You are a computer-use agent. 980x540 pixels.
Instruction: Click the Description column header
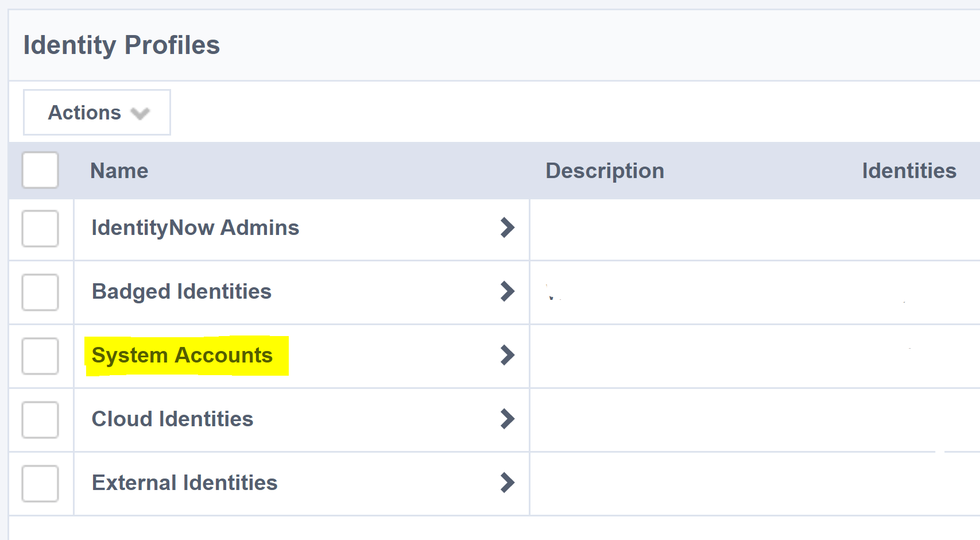click(605, 170)
